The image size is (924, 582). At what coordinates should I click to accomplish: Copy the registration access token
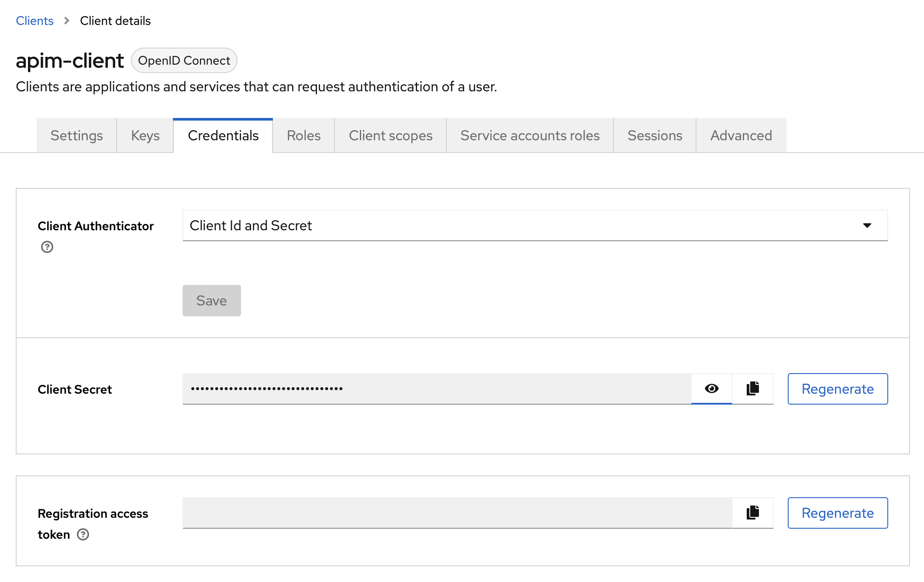[752, 512]
